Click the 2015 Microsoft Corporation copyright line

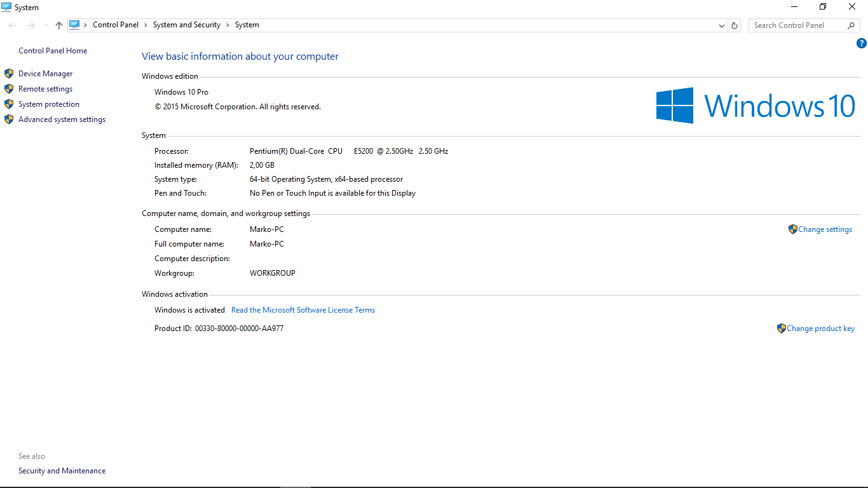(238, 107)
